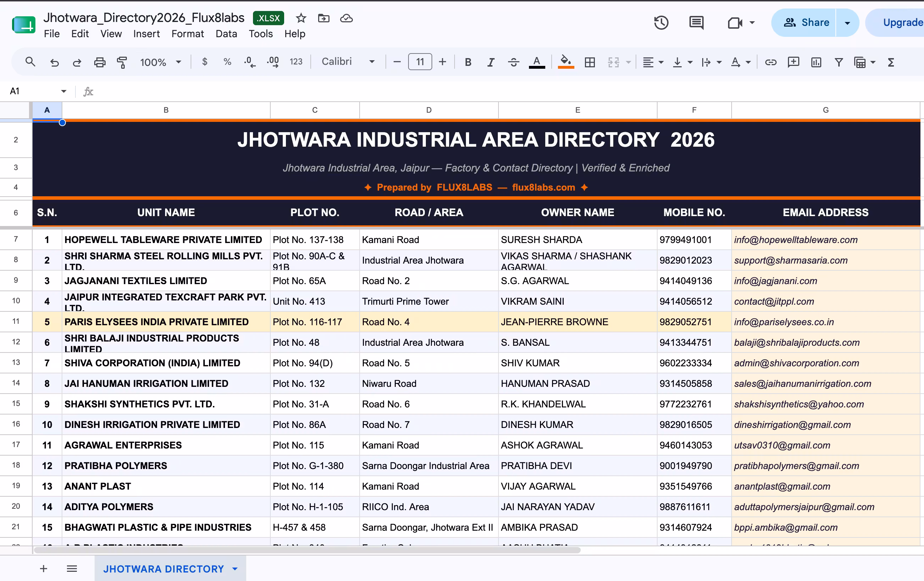The width and height of the screenshot is (924, 581).
Task: Add a new sheet with plus button
Action: point(44,569)
